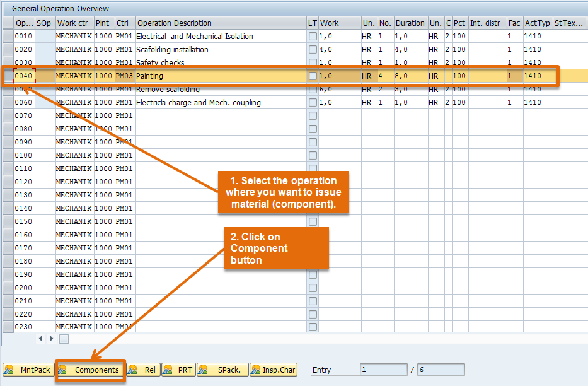The width and height of the screenshot is (588, 386).
Task: Select row selector for Scafolding installation operation
Action: tap(8, 49)
